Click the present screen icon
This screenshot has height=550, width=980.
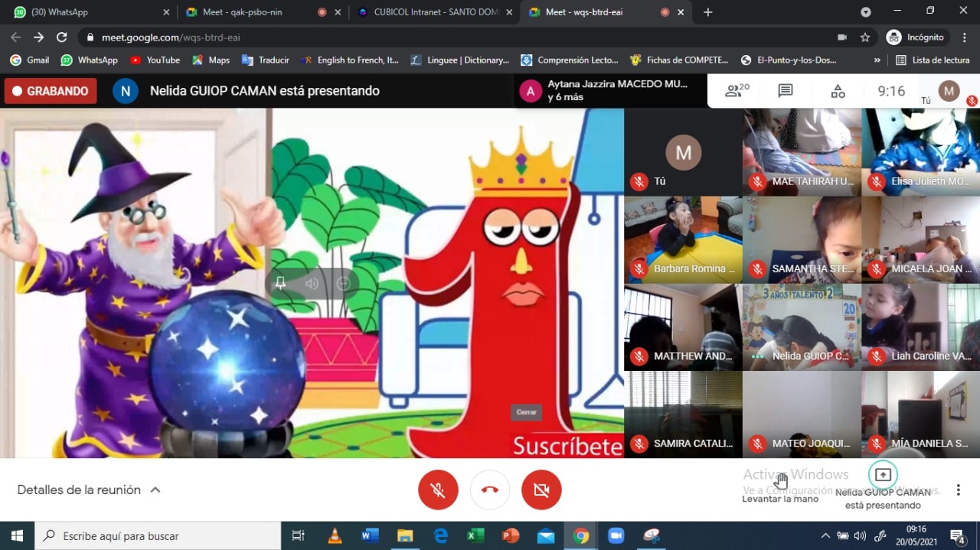883,474
